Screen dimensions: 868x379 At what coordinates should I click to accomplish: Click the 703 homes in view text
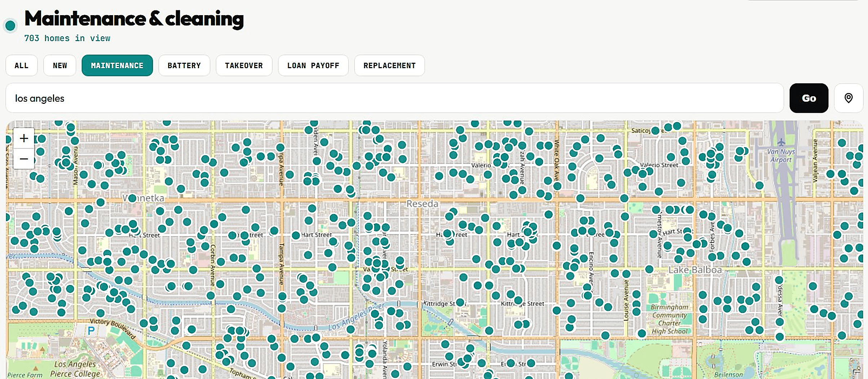point(67,38)
